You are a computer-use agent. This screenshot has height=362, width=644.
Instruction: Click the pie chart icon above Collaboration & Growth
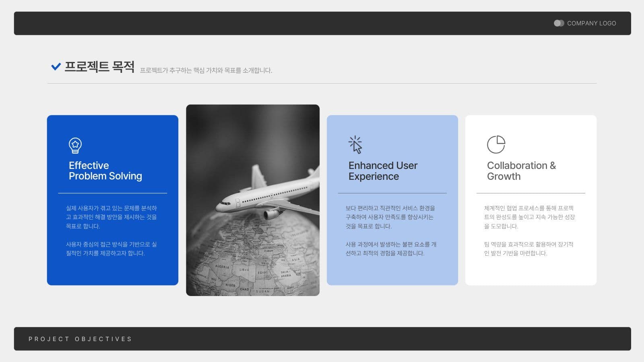(x=496, y=144)
